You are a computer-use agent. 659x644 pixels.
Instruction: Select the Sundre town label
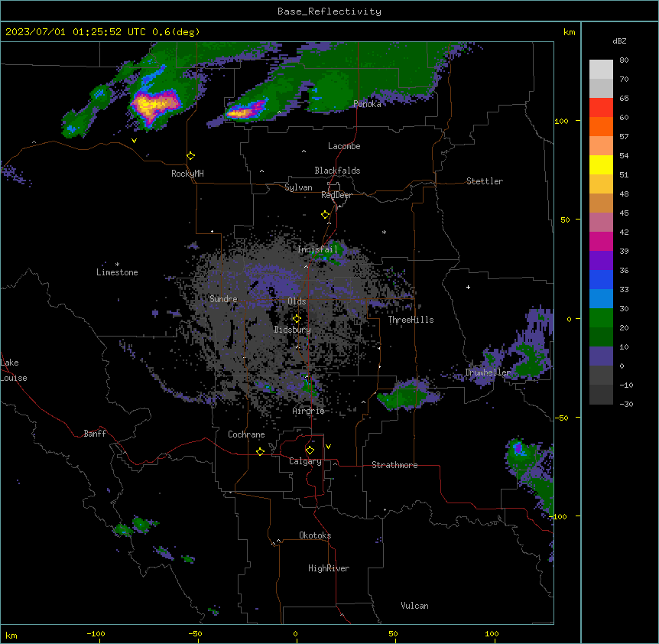tap(223, 299)
